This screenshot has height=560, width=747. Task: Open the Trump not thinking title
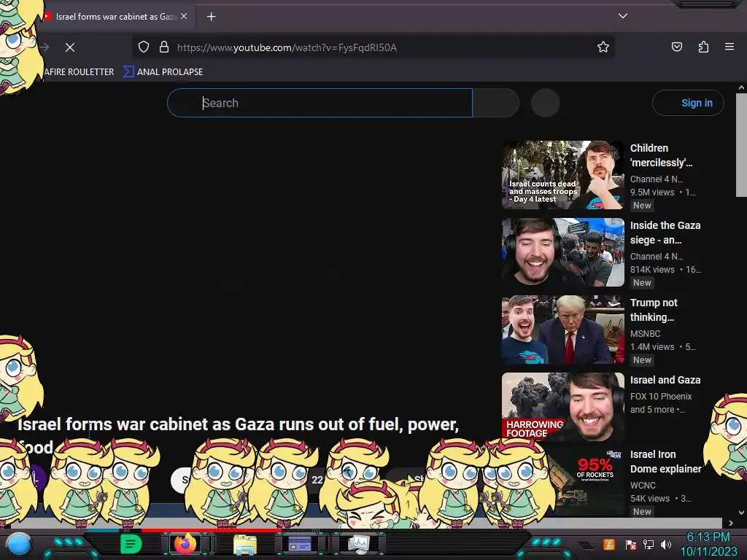click(x=654, y=309)
